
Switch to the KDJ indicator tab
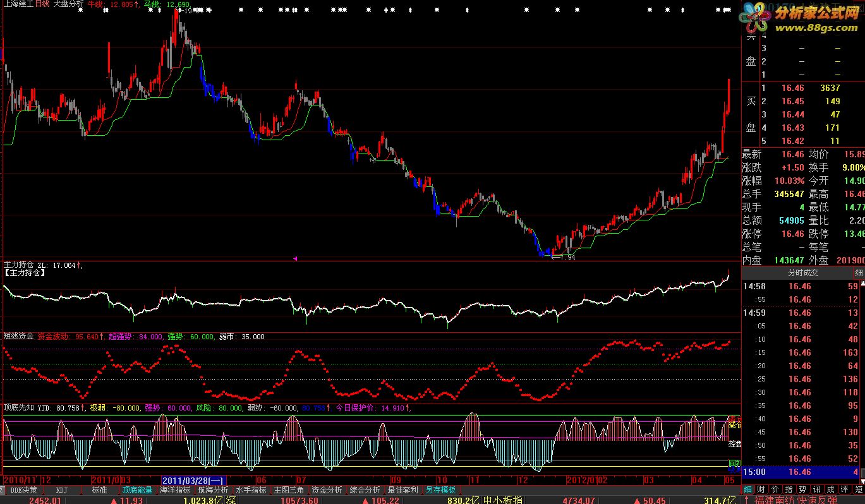coord(61,489)
